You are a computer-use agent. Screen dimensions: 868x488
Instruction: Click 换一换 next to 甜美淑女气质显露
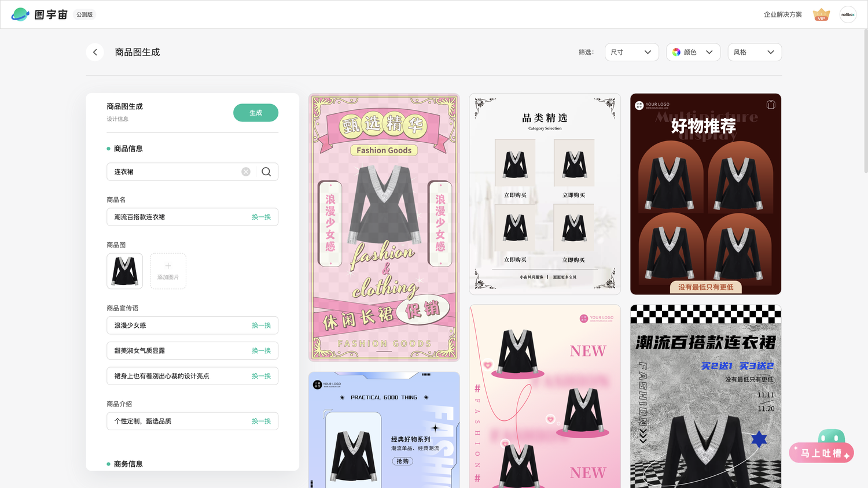[261, 351]
